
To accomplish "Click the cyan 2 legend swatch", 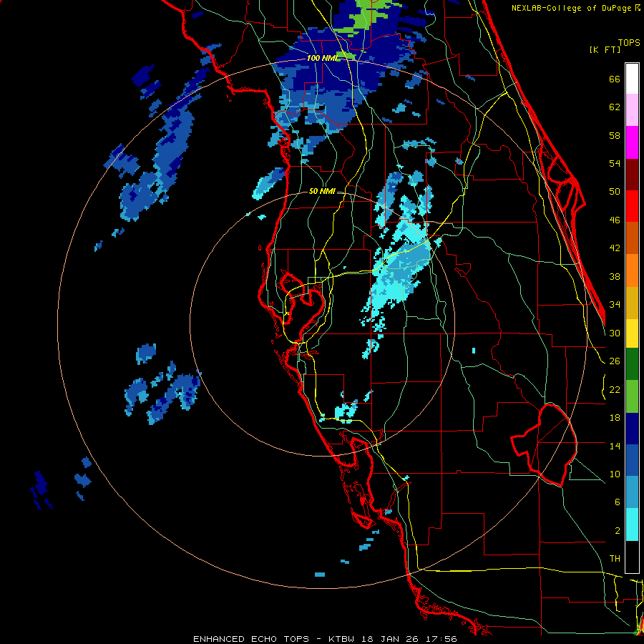I will [632, 525].
